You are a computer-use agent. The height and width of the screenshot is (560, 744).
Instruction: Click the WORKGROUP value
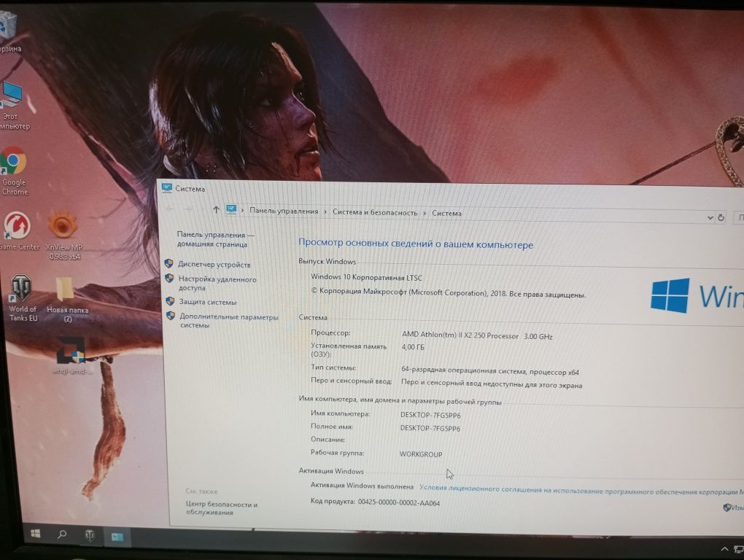click(421, 454)
